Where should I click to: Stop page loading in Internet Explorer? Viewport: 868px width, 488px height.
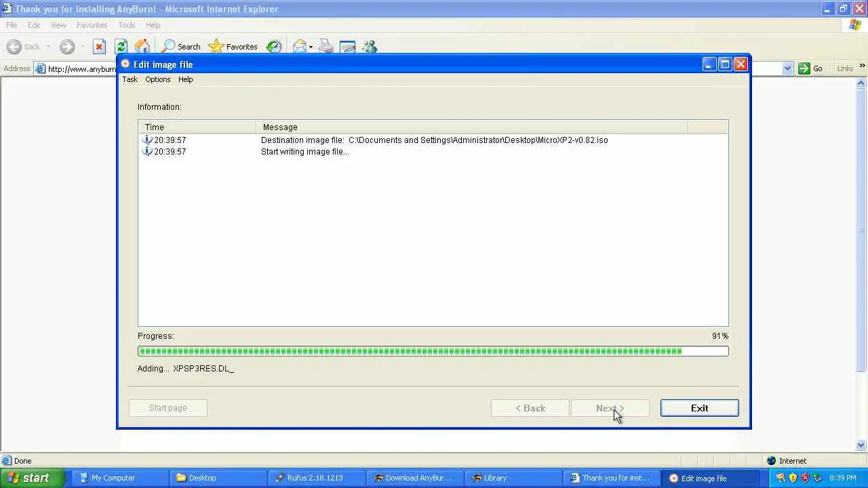pos(99,47)
